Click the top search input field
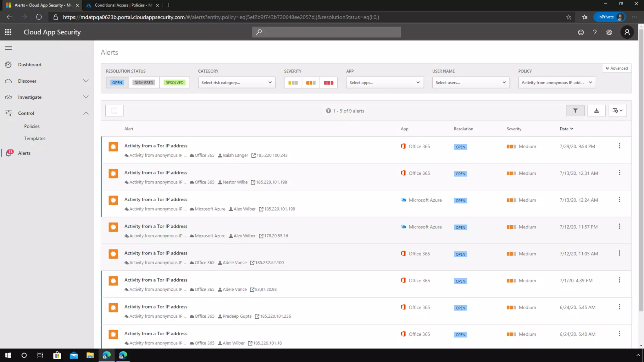Viewport: 644px width, 362px height. pyautogui.click(x=326, y=32)
